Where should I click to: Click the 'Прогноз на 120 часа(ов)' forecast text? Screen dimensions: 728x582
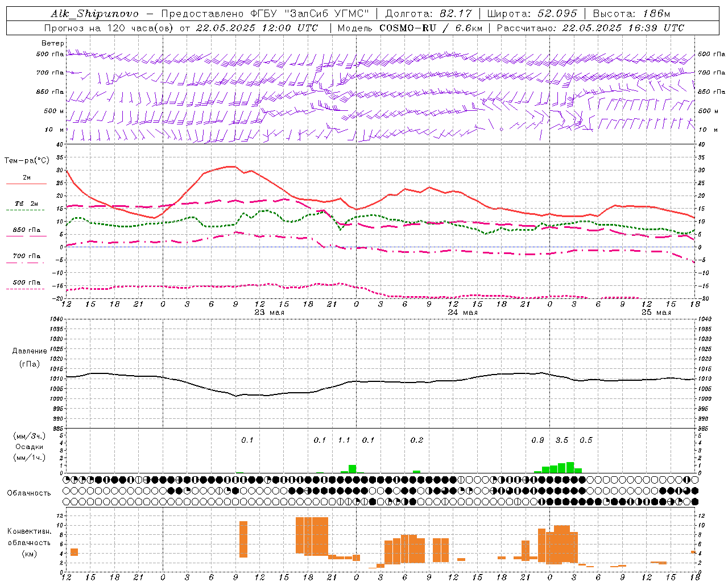click(x=108, y=28)
